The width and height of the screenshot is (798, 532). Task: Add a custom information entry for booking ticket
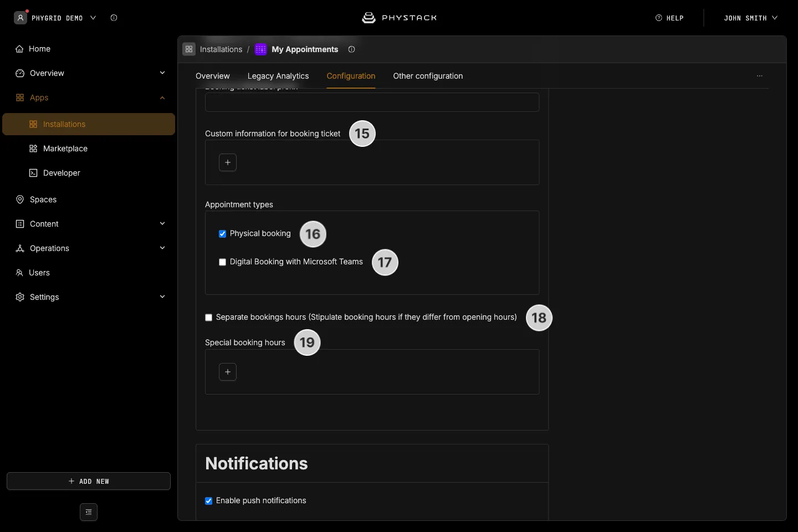(x=228, y=162)
